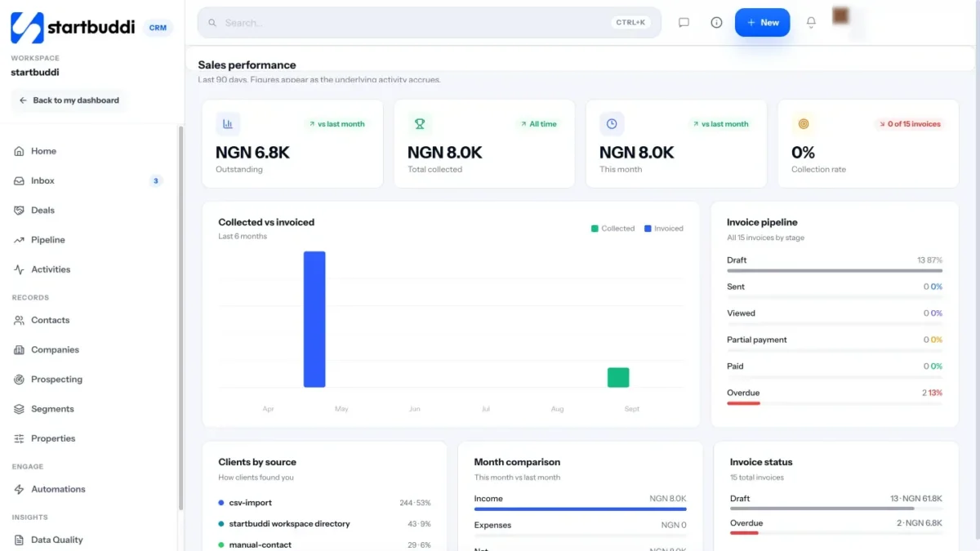
Task: Click the Inbox unread count badge 3
Action: 156,180
